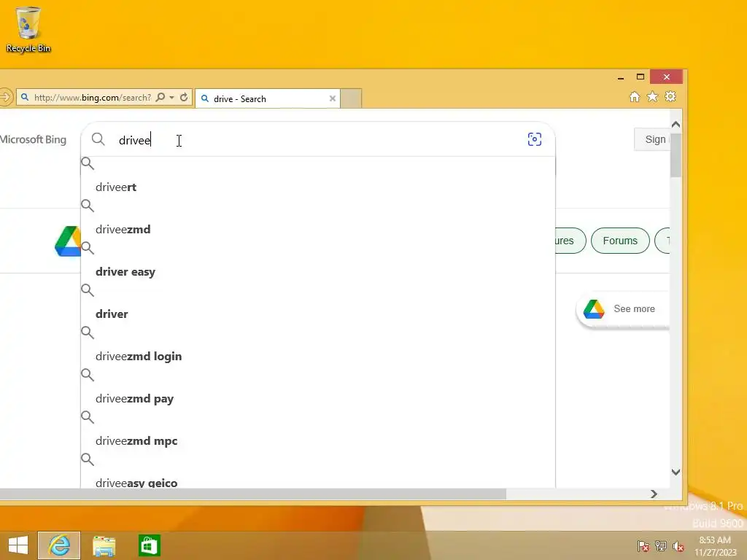Image resolution: width=747 pixels, height=560 pixels.
Task: Open the Tools gear icon
Action: [x=670, y=97]
